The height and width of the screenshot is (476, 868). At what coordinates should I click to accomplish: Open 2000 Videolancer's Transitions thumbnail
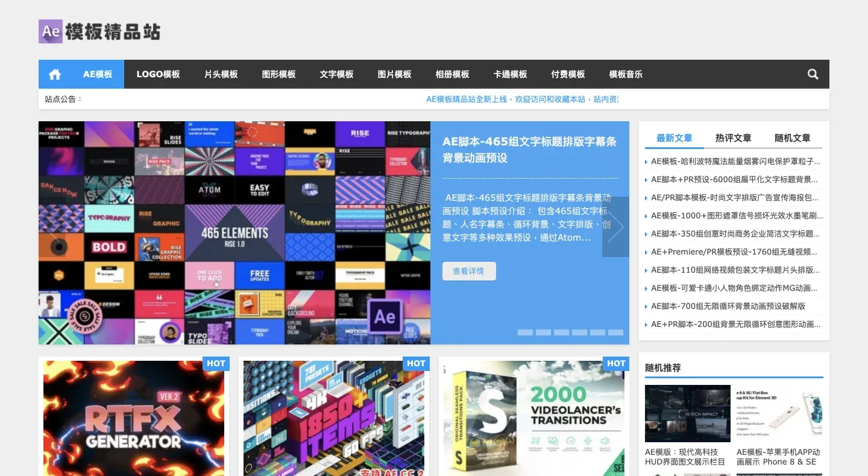[534, 419]
